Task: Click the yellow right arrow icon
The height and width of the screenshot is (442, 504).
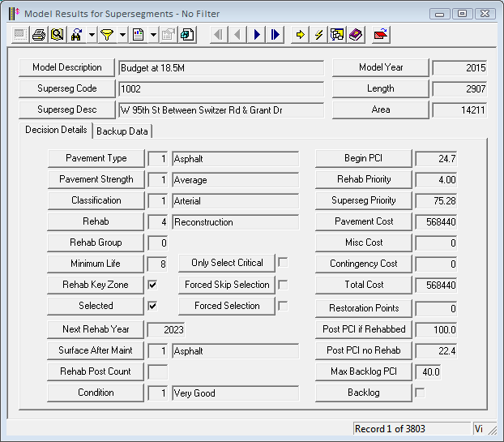Action: (300, 34)
